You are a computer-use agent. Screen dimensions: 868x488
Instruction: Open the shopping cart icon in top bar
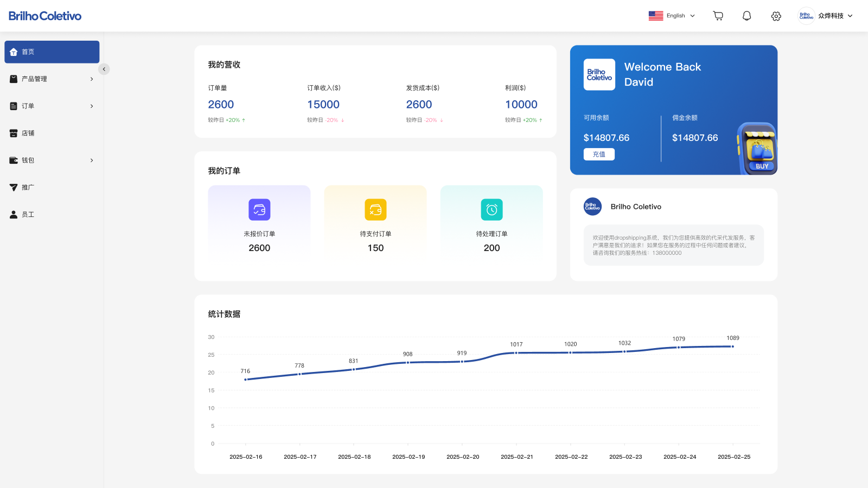coord(718,16)
